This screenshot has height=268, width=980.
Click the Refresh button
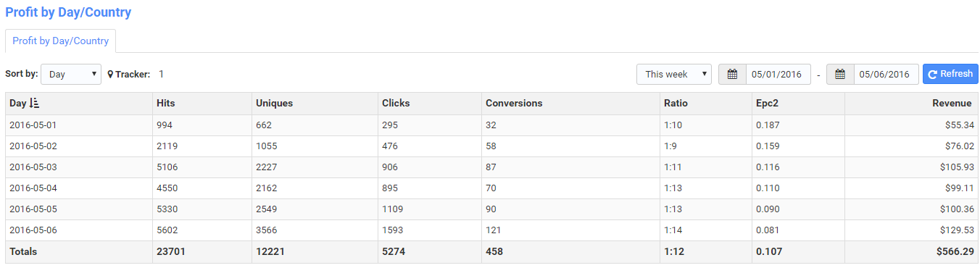(x=950, y=74)
